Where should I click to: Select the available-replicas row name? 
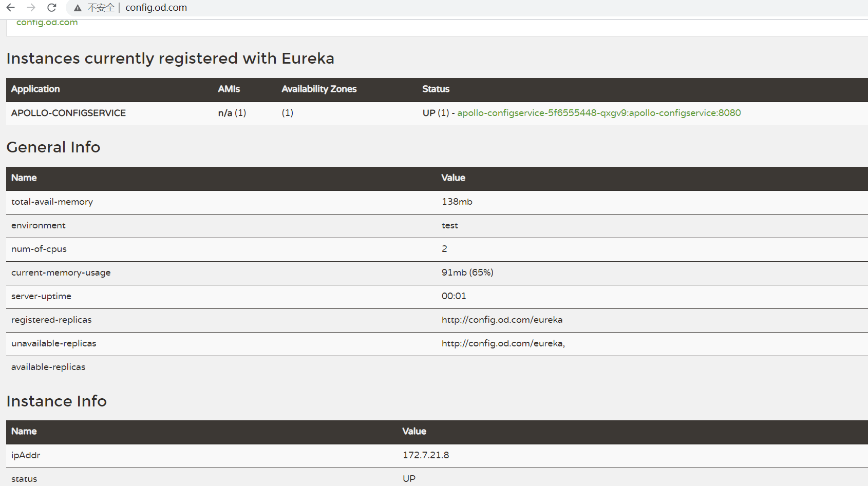[48, 367]
